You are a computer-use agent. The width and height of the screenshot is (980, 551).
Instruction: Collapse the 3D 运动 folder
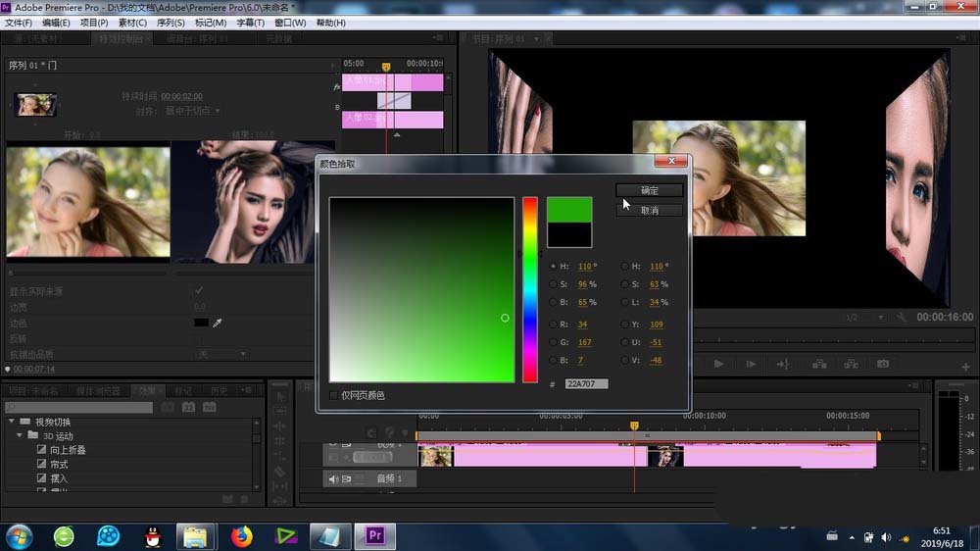tap(19, 435)
